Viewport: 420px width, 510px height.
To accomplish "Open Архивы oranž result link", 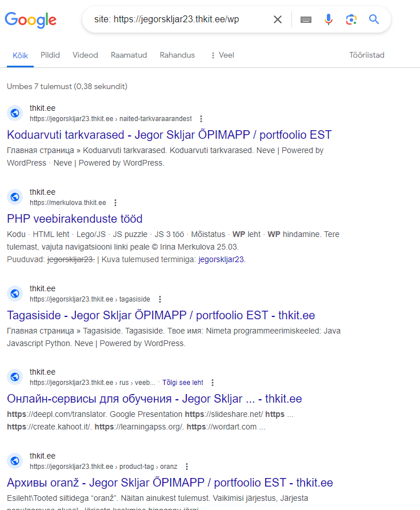I will [x=170, y=483].
